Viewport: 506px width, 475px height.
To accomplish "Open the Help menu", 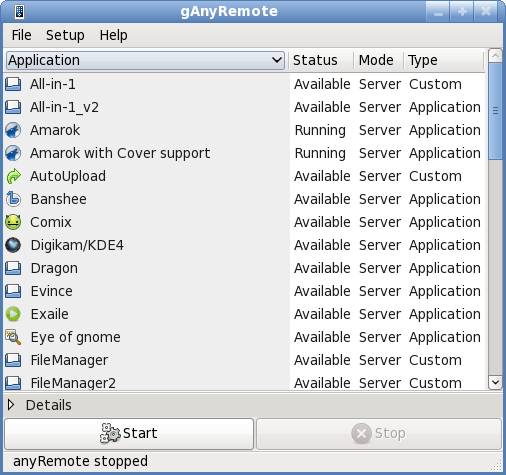I will 113,35.
